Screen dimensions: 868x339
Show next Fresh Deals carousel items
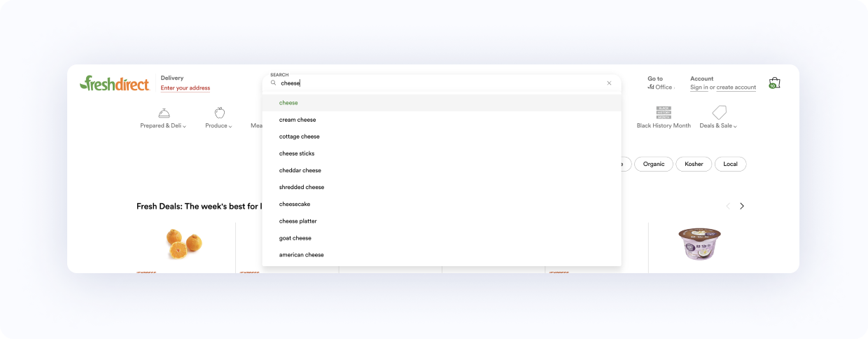[742, 206]
